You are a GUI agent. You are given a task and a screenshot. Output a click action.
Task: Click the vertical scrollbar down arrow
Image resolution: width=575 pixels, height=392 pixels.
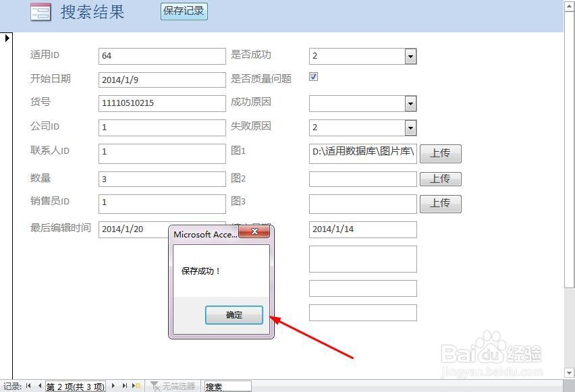[x=569, y=373]
